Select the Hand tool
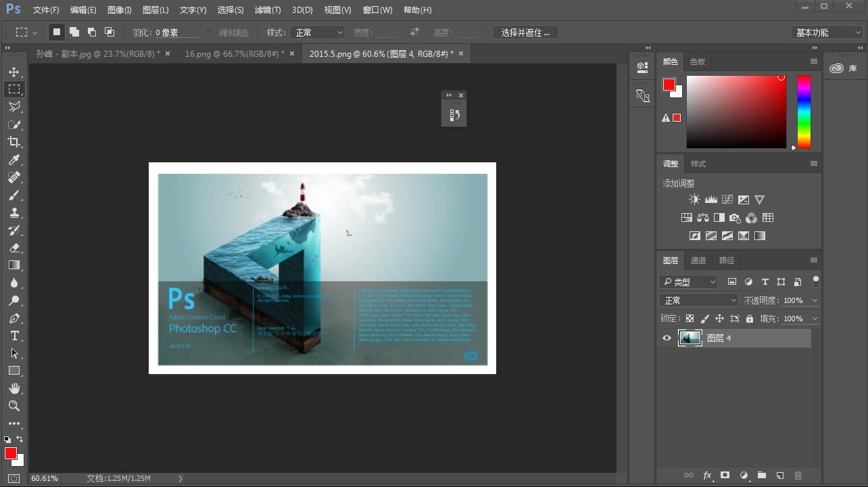 point(14,388)
